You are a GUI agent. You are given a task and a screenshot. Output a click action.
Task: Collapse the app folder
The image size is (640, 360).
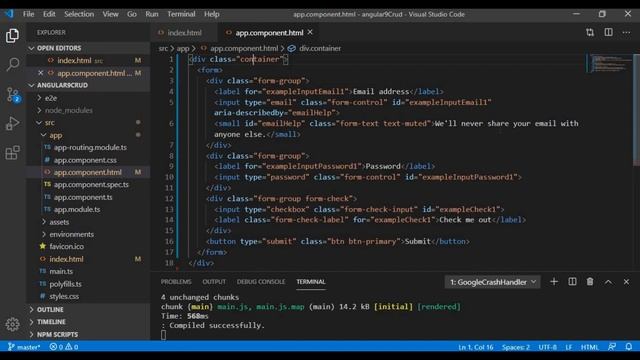coord(88,135)
